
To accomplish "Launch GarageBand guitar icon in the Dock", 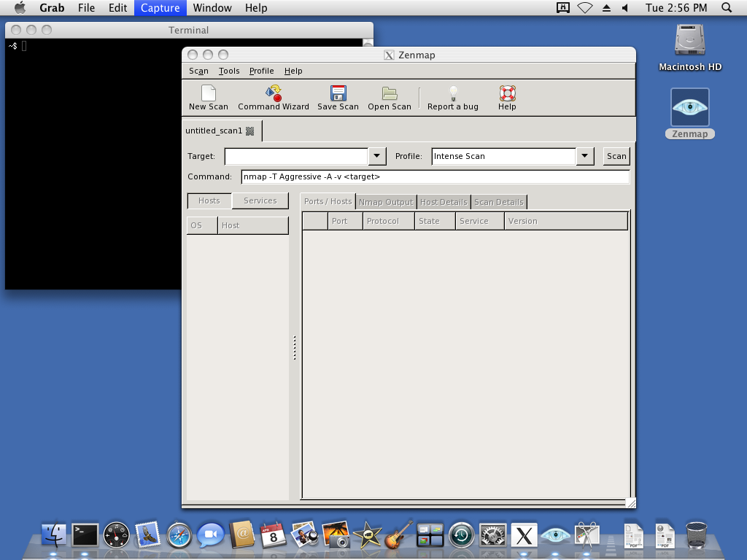I will 399,534.
